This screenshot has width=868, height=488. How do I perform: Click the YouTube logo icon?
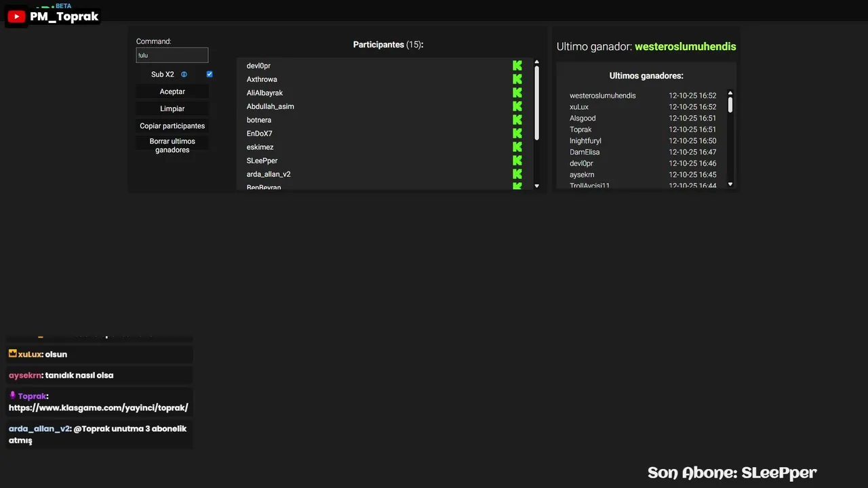coord(16,17)
